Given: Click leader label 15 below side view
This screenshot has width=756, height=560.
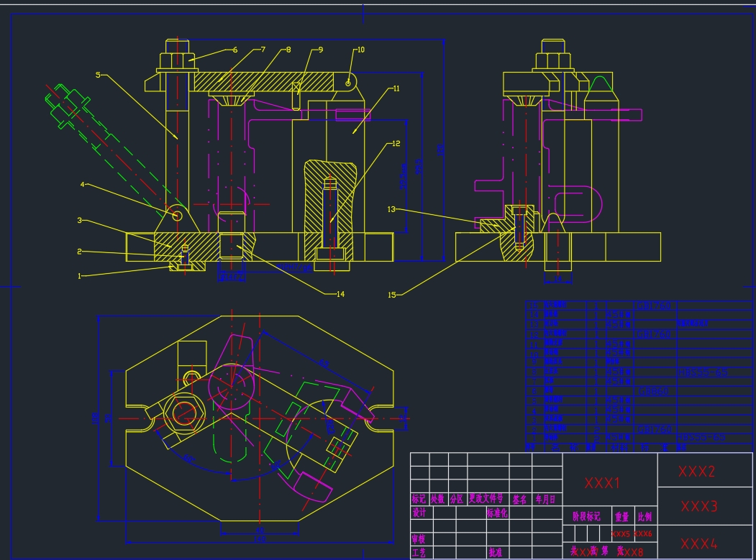Looking at the screenshot, I should [x=391, y=295].
